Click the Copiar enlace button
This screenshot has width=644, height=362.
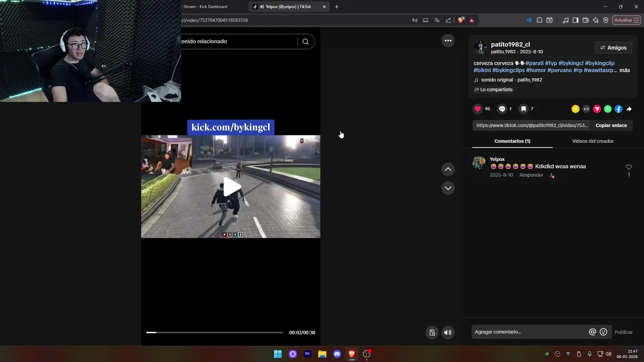click(x=611, y=126)
